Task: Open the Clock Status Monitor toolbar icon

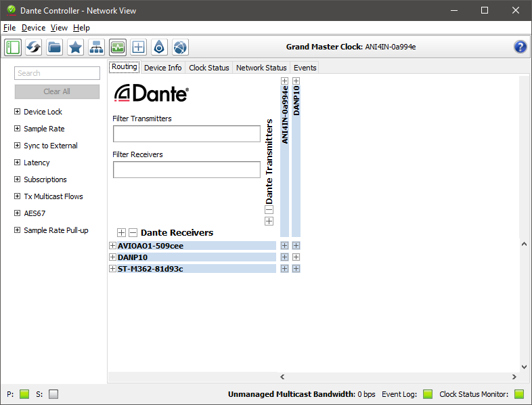Action: tap(118, 47)
